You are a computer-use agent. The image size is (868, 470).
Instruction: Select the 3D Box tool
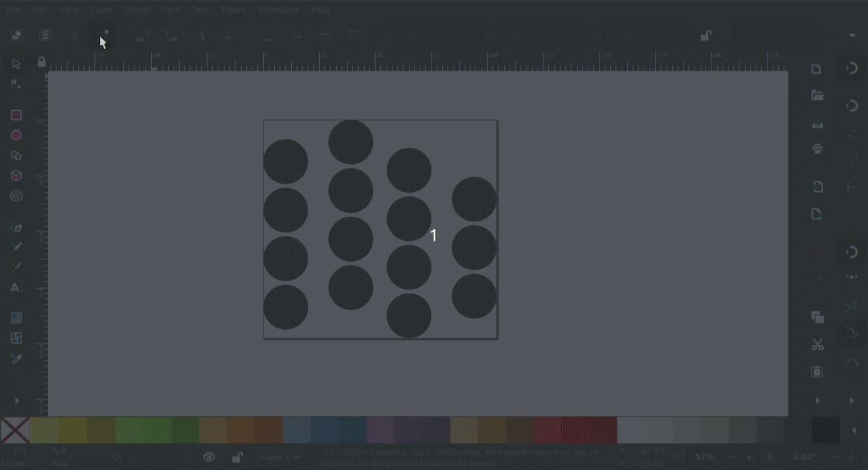tap(15, 176)
